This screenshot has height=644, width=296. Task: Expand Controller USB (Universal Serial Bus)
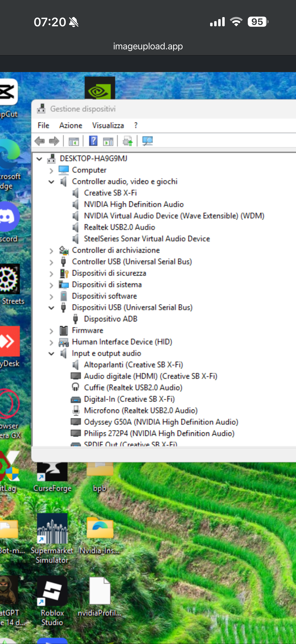(x=51, y=262)
